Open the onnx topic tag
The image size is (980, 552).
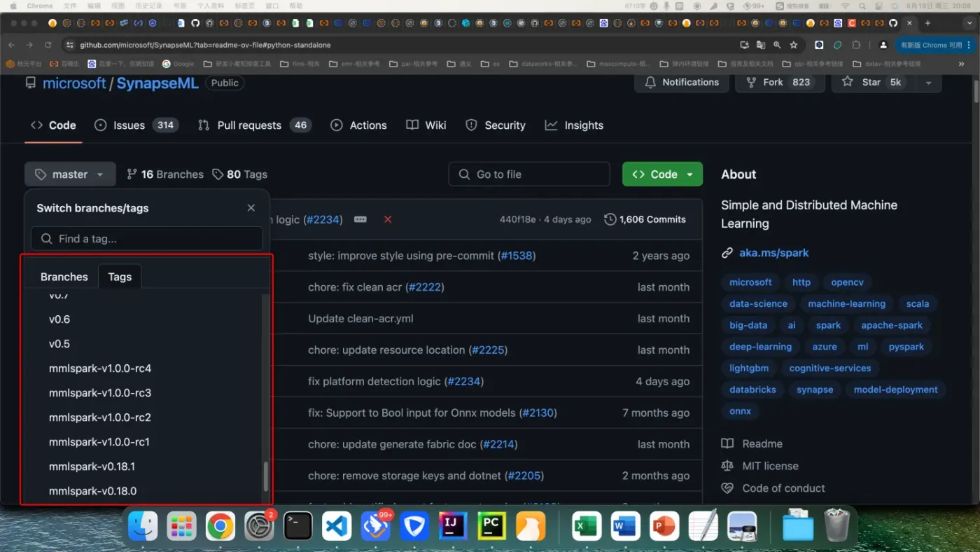pyautogui.click(x=740, y=411)
